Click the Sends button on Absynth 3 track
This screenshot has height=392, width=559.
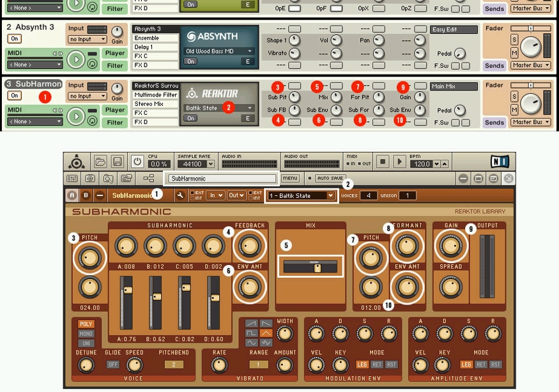[x=494, y=66]
